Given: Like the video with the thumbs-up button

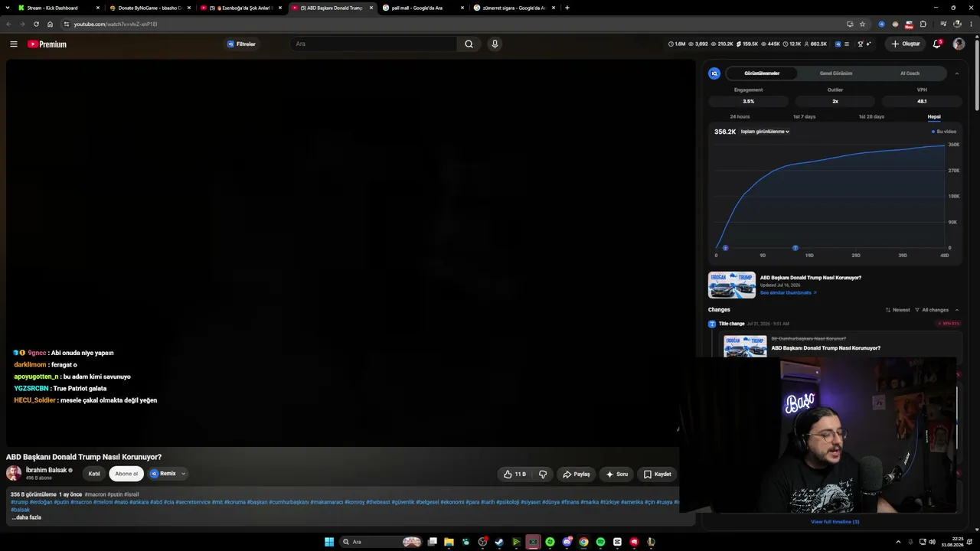Looking at the screenshot, I should (514, 474).
